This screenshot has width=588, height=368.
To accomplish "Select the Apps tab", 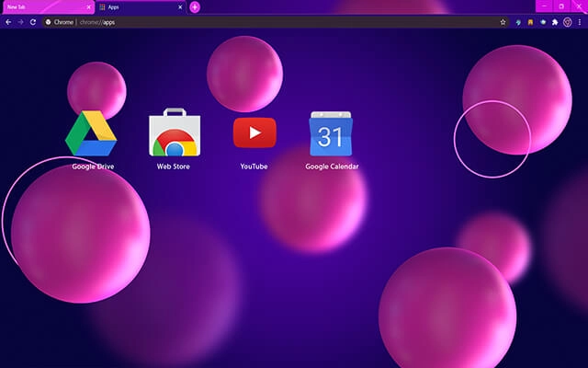I will coord(141,7).
